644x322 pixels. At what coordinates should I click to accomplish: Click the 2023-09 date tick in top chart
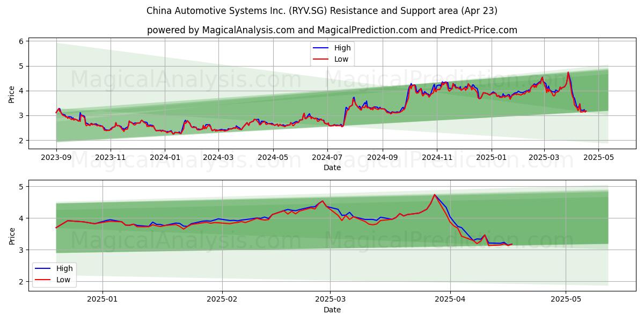click(56, 158)
